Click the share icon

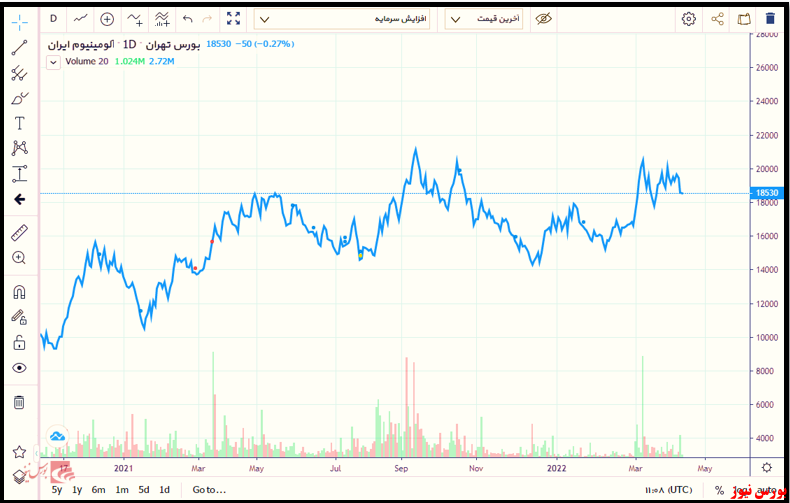point(717,19)
